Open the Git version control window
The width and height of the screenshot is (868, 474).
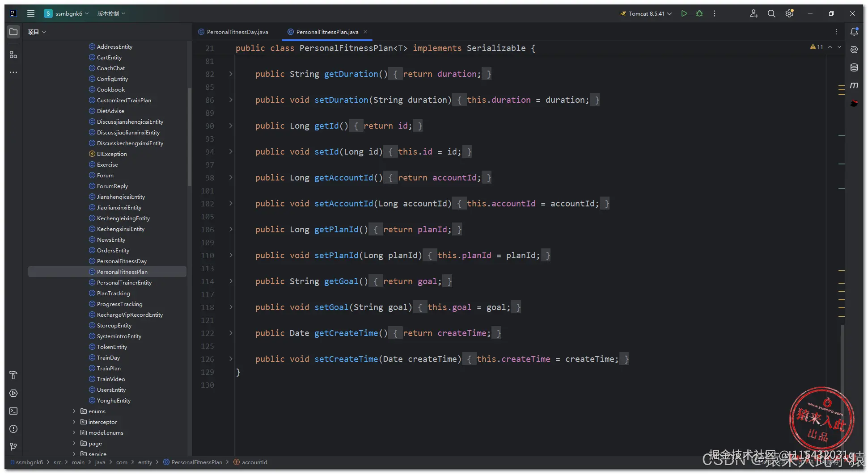click(13, 447)
